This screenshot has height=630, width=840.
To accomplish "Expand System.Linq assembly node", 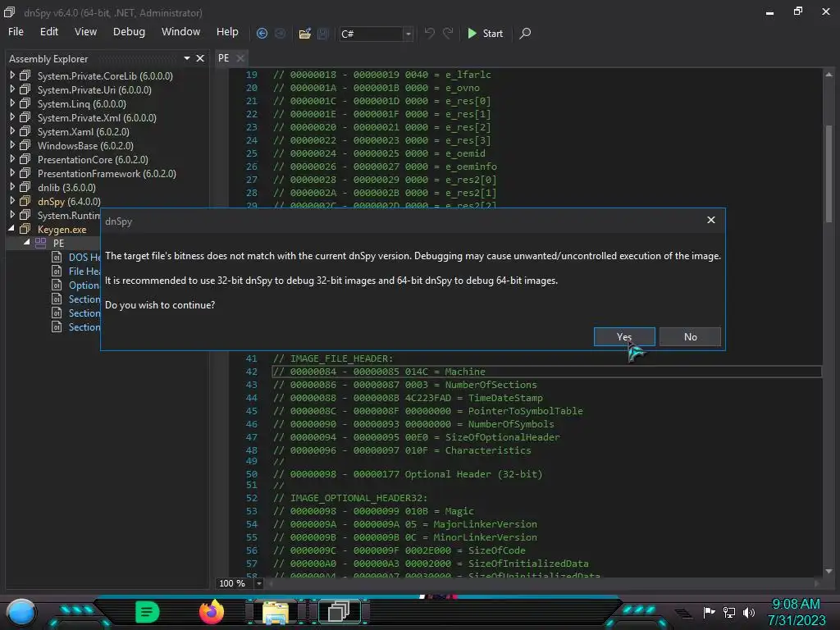I will click(x=12, y=103).
